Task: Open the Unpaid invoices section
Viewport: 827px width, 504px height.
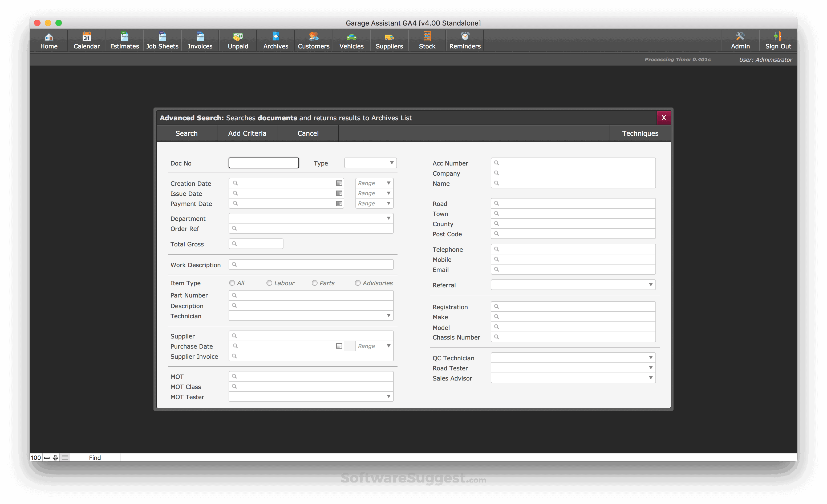Action: pyautogui.click(x=238, y=40)
